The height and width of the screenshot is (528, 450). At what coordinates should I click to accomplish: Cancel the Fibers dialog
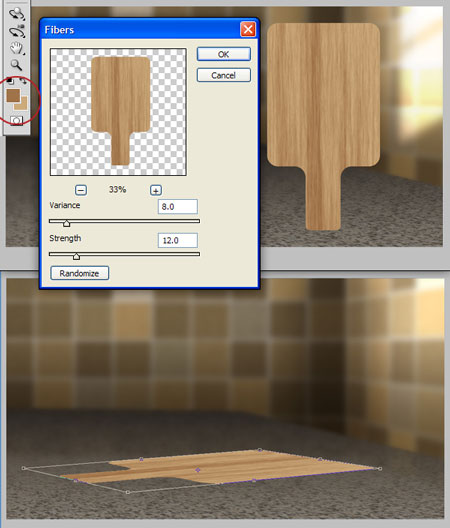tap(224, 75)
